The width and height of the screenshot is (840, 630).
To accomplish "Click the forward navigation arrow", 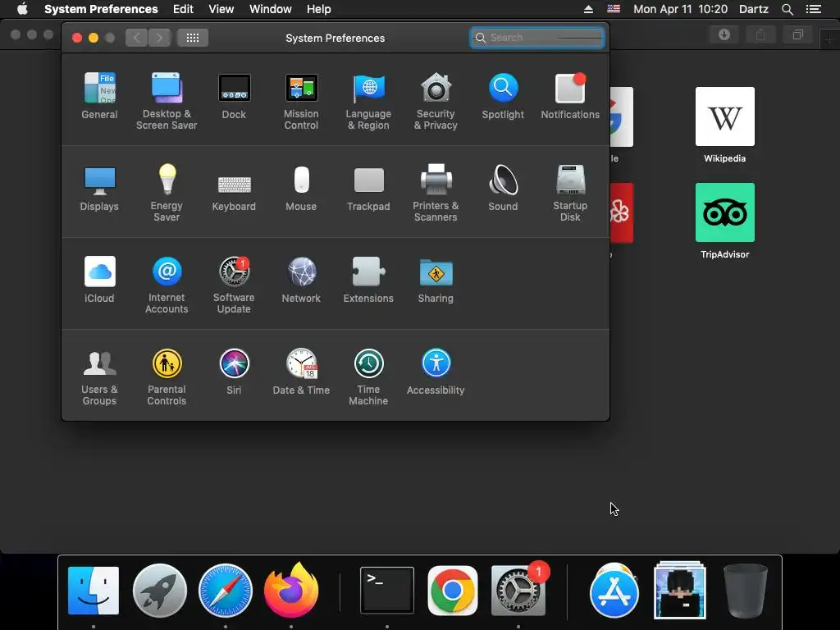I will (x=160, y=38).
